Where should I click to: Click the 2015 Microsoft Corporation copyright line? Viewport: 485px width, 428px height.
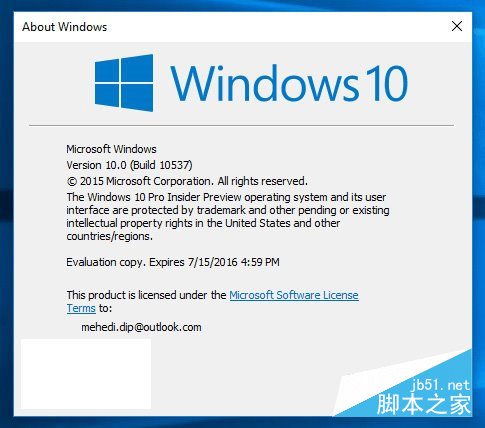187,181
